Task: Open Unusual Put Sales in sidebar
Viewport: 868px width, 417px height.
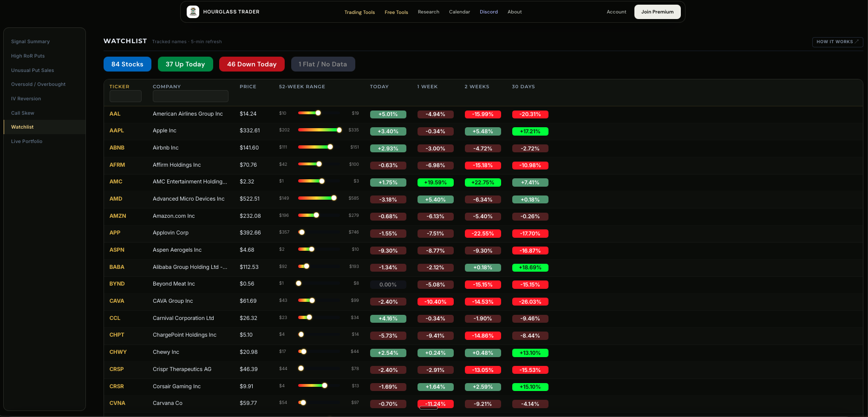Action: coord(33,71)
